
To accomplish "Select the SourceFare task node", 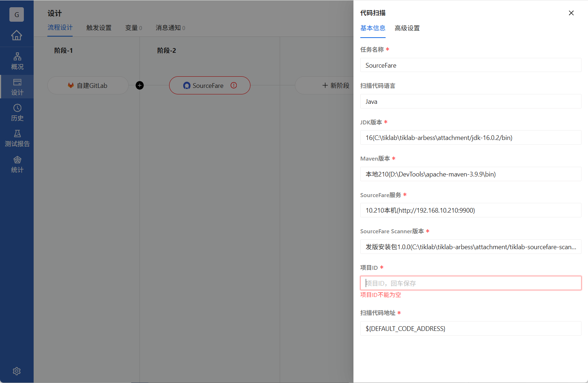I will (x=210, y=85).
